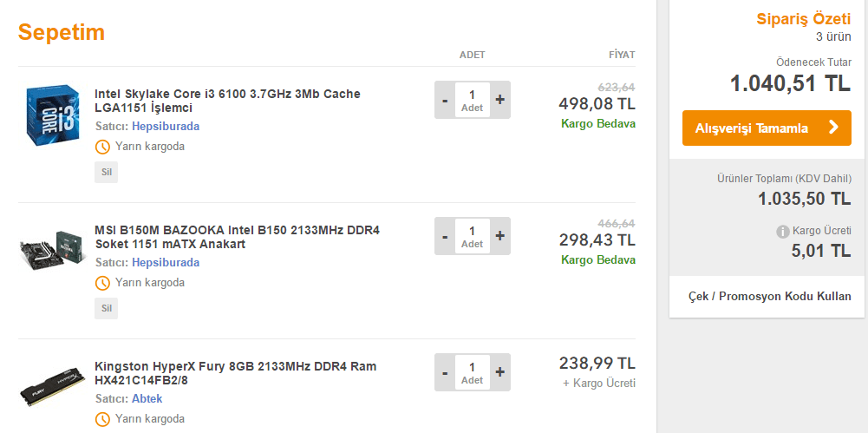Viewport: 868px width, 433px height.
Task: Remove Intel Skylake Core i3 with Sil button
Action: click(106, 172)
